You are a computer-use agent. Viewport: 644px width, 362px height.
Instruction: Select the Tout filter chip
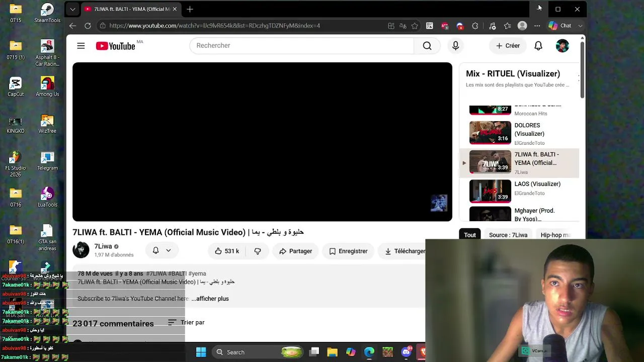point(470,235)
